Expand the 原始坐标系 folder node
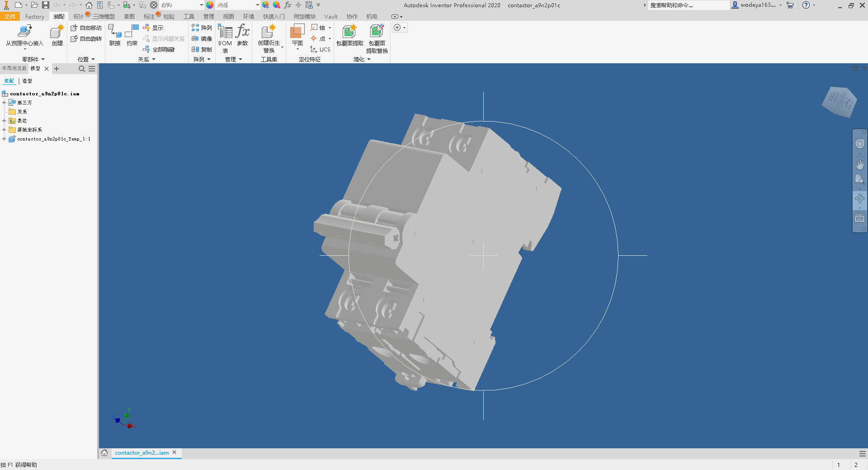 click(x=4, y=130)
